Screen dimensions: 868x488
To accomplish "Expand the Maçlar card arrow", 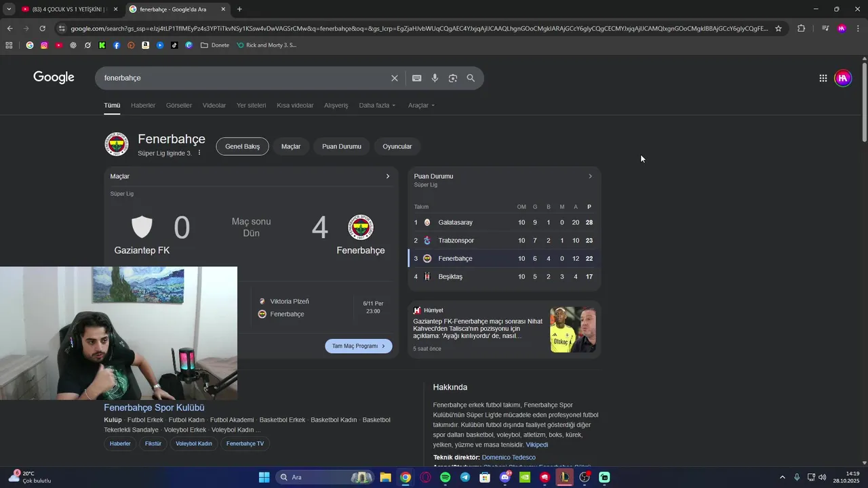I will (388, 176).
